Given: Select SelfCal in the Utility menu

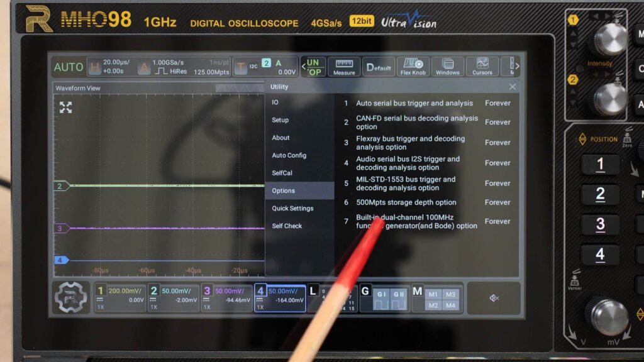Looking at the screenshot, I should (282, 173).
